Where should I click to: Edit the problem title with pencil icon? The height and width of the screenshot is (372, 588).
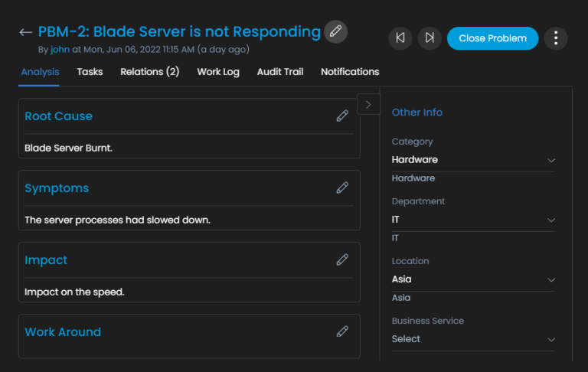coord(335,31)
